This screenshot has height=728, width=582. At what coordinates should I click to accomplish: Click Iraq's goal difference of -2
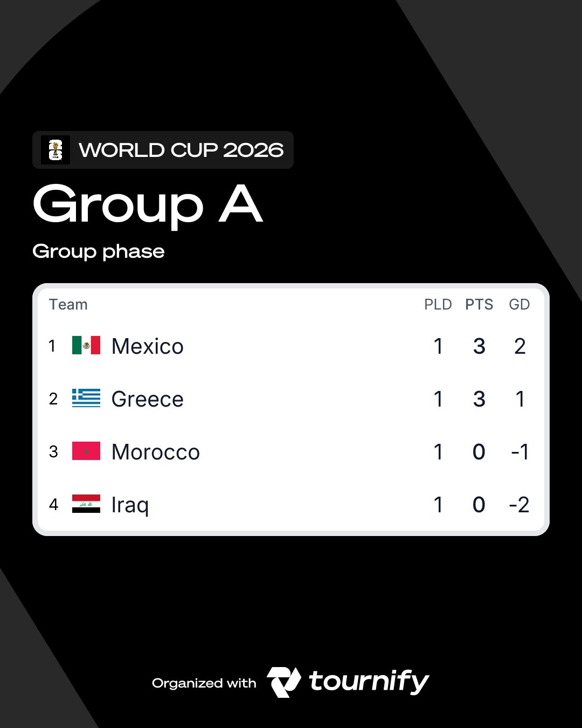[519, 505]
